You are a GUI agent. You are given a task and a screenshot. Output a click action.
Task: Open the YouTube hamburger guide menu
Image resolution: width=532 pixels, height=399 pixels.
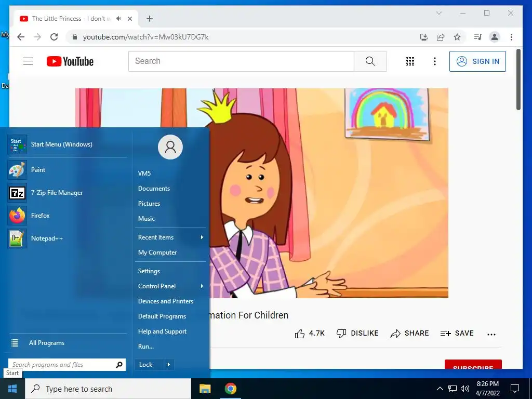(x=28, y=61)
